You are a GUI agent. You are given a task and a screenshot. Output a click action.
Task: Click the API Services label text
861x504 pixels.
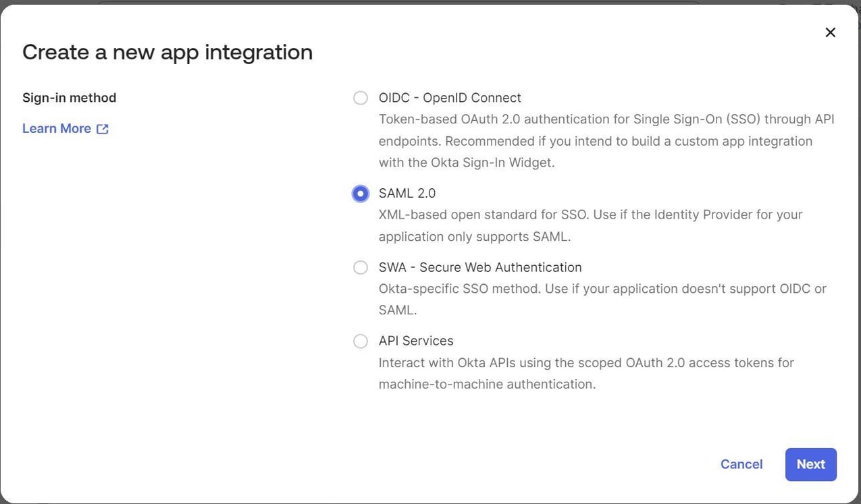pos(415,341)
